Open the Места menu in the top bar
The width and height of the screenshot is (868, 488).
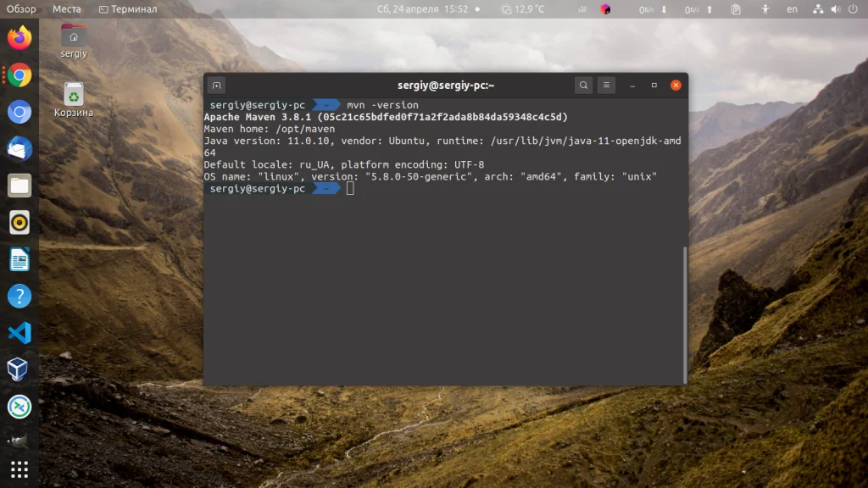pos(67,9)
